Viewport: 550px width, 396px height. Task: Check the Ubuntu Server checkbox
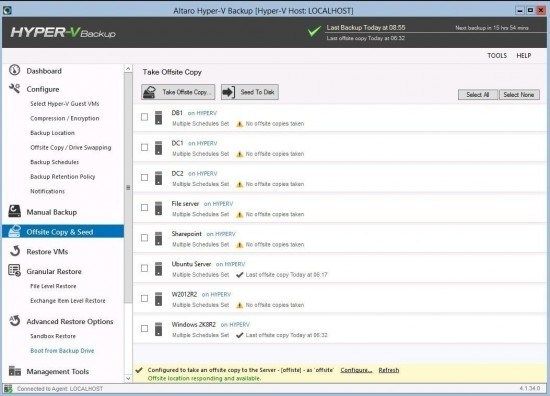[144, 268]
